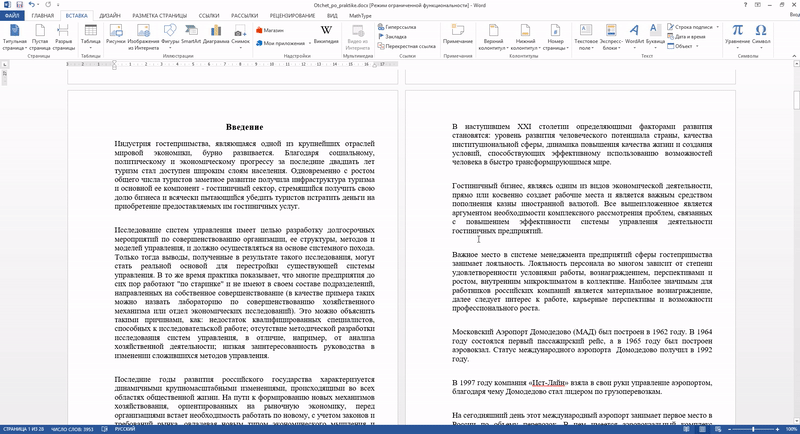Click the vertical scrollbar thumb
The height and width of the screenshot is (434, 800).
point(796,99)
